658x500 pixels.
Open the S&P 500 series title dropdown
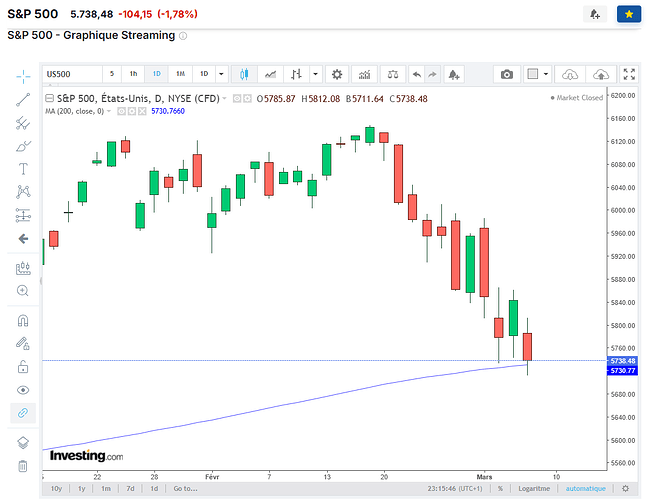pos(225,99)
